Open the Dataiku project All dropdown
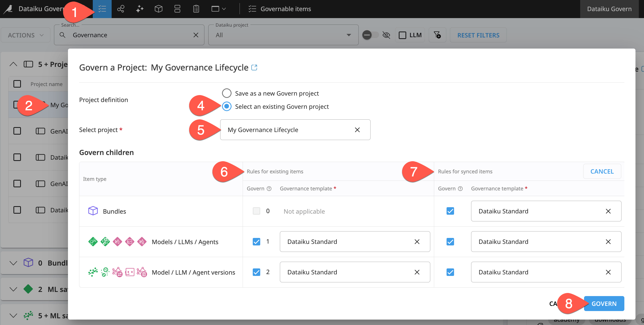The height and width of the screenshot is (325, 644). tap(283, 35)
